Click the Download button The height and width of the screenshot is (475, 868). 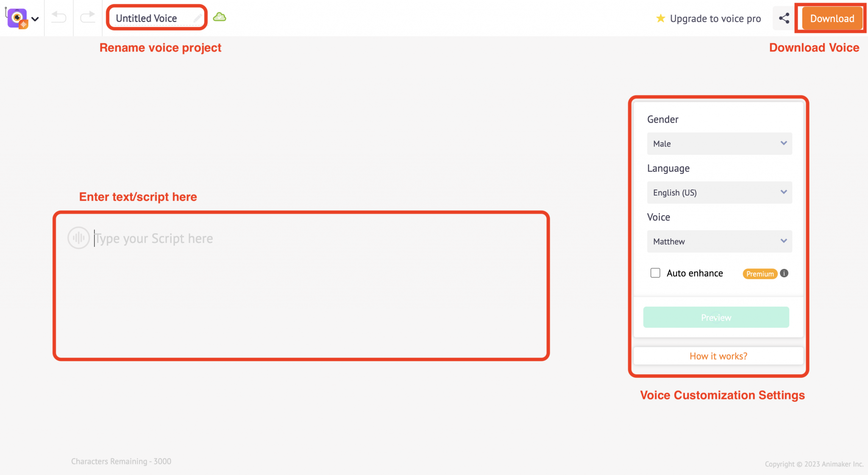(832, 18)
